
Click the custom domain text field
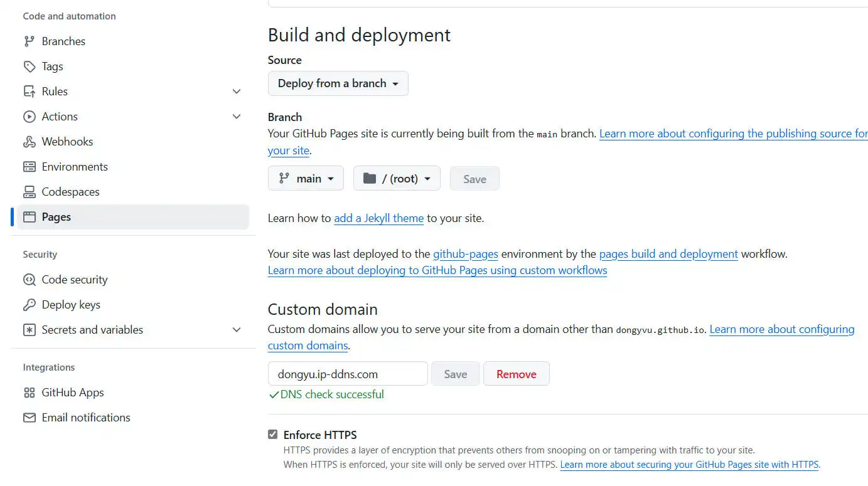click(x=348, y=374)
